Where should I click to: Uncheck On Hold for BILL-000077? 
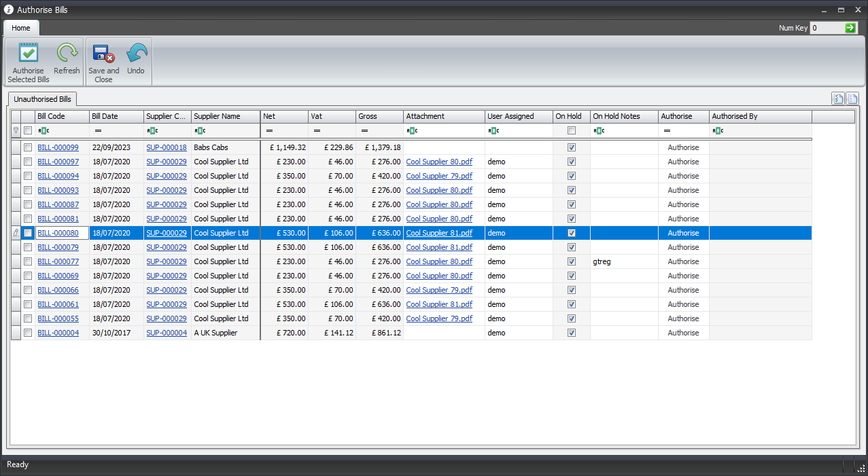point(571,261)
